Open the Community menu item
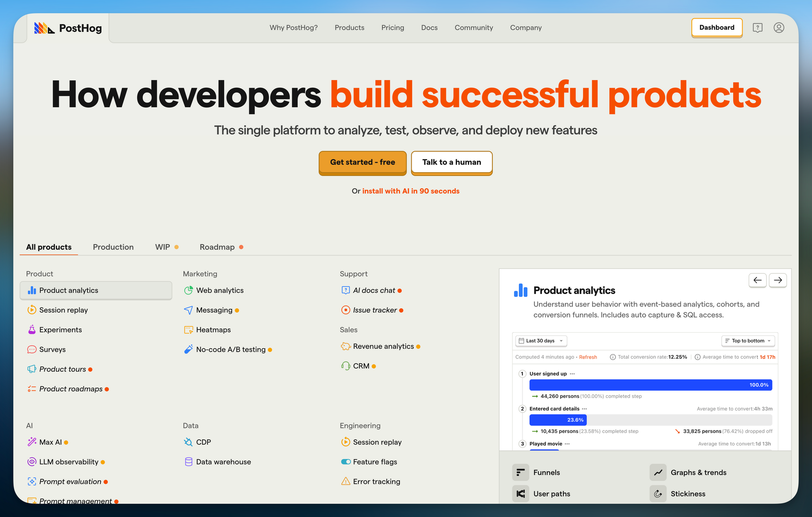 (474, 28)
